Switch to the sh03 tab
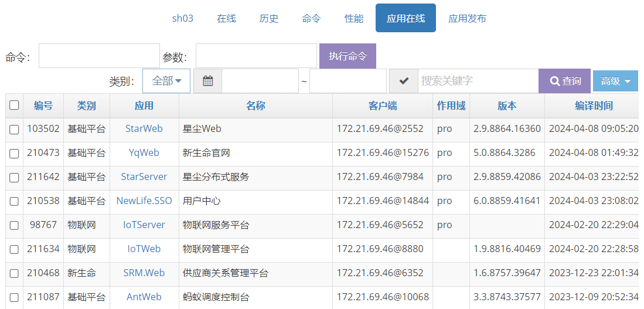This screenshot has height=309, width=644. point(183,19)
